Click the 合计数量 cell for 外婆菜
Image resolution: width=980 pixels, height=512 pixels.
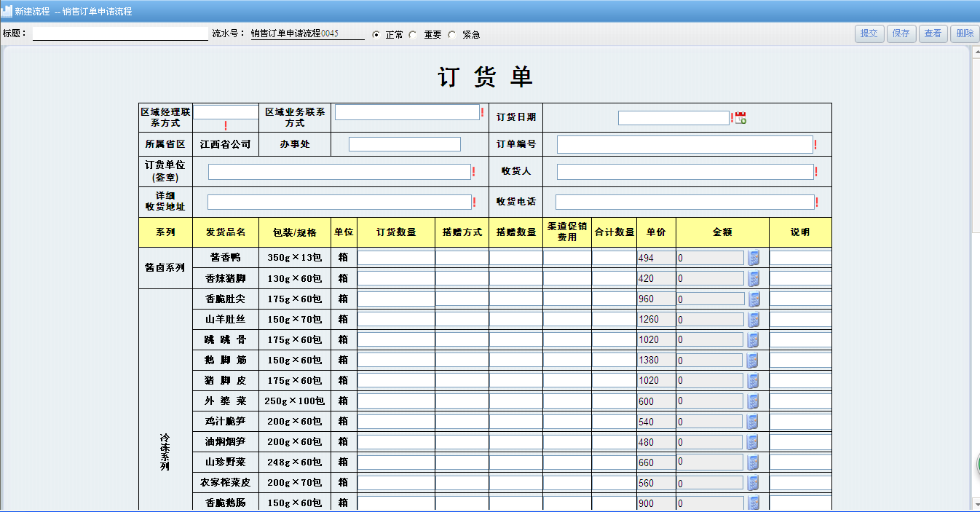[x=615, y=401]
